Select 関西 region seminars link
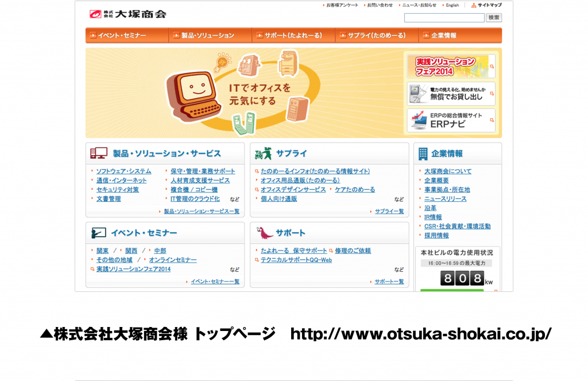The image size is (588, 381). coord(131,251)
